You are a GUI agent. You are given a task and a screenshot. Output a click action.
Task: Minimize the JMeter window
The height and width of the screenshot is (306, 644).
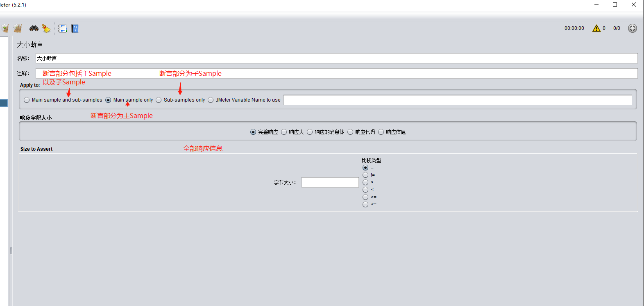[596, 5]
